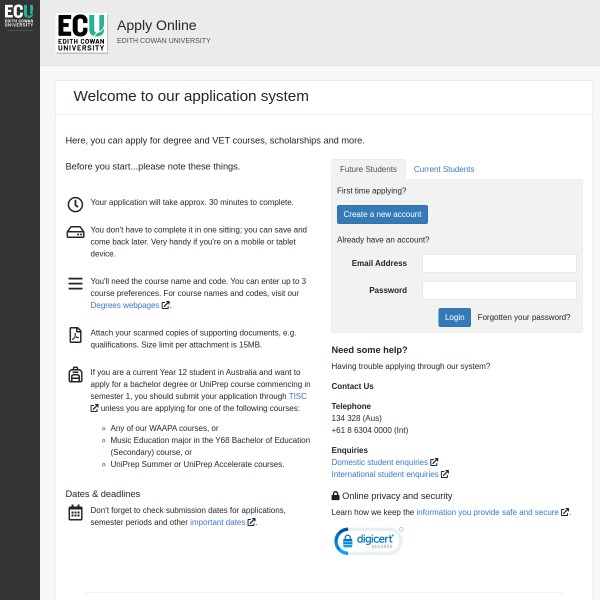Viewport: 600px width, 600px height.
Task: Switch to the Current Students tab
Action: 444,169
